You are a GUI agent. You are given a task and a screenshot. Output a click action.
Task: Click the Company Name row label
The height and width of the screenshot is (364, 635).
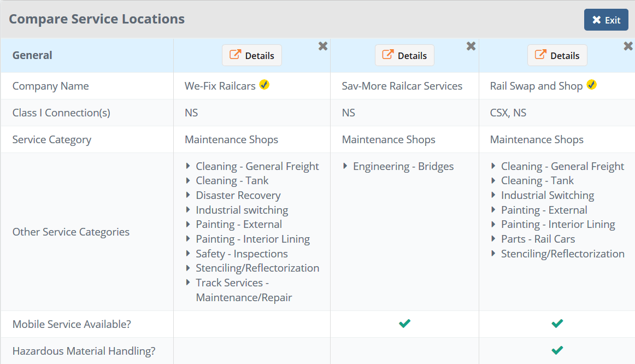[51, 86]
